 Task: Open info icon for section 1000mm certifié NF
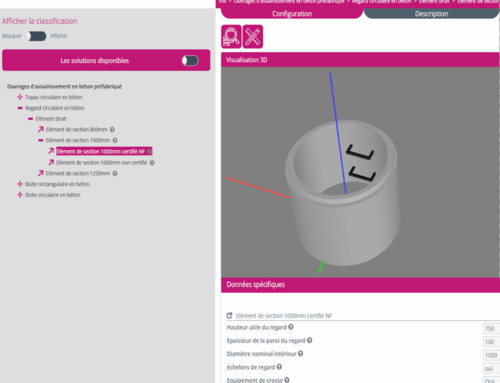[150, 152]
